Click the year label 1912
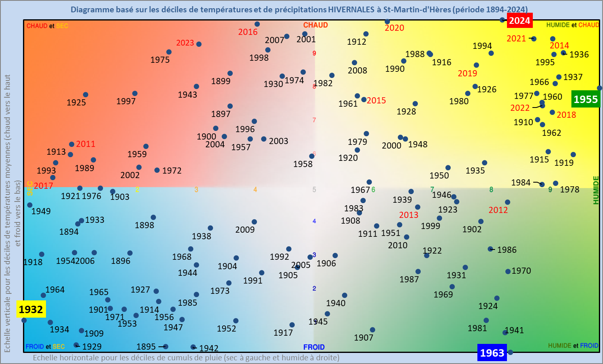 click(x=357, y=42)
